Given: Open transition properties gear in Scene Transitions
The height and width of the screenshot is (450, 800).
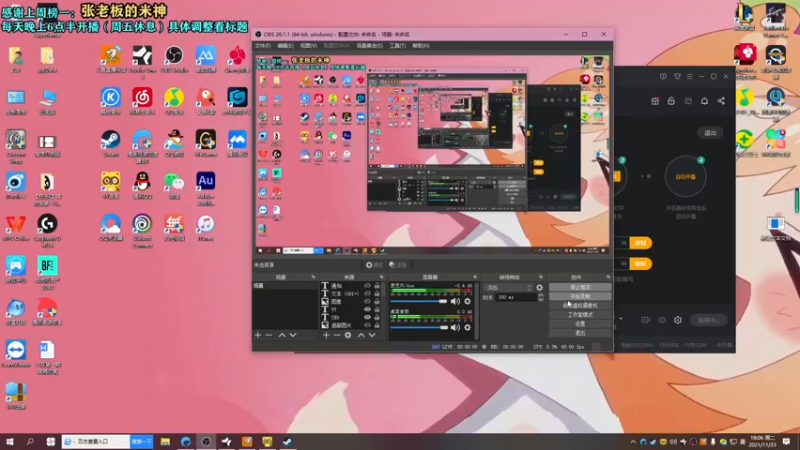Looking at the screenshot, I should (x=539, y=288).
